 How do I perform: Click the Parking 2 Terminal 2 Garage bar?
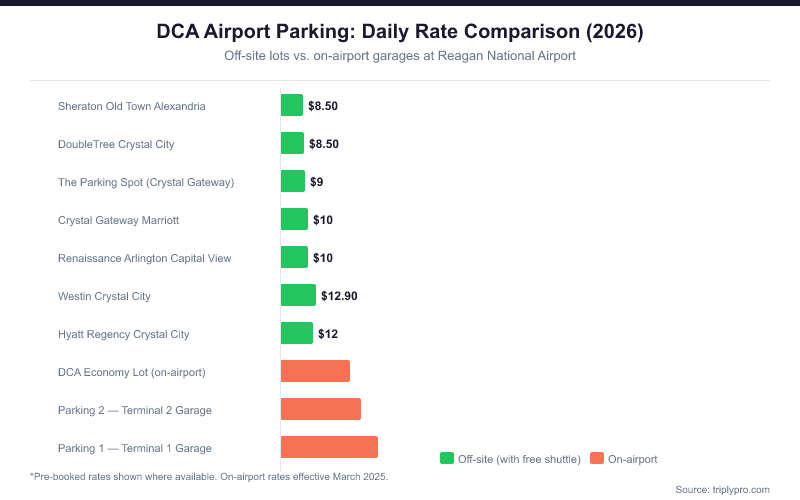click(321, 409)
